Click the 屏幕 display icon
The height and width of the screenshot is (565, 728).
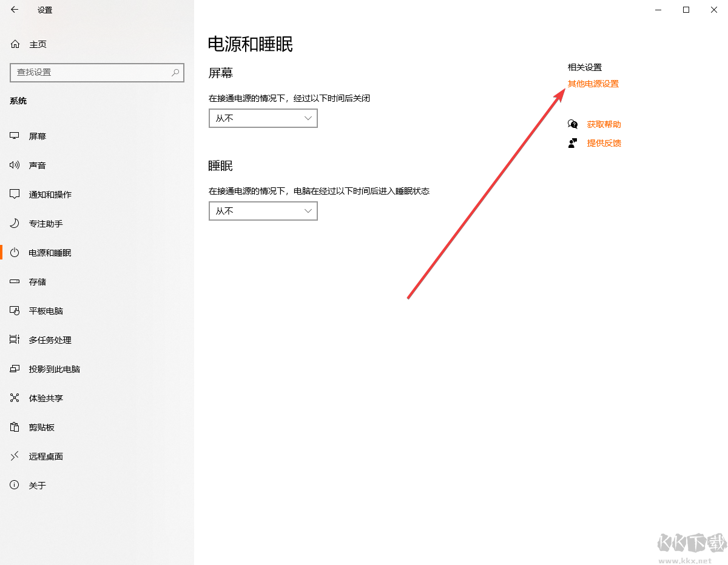click(14, 136)
